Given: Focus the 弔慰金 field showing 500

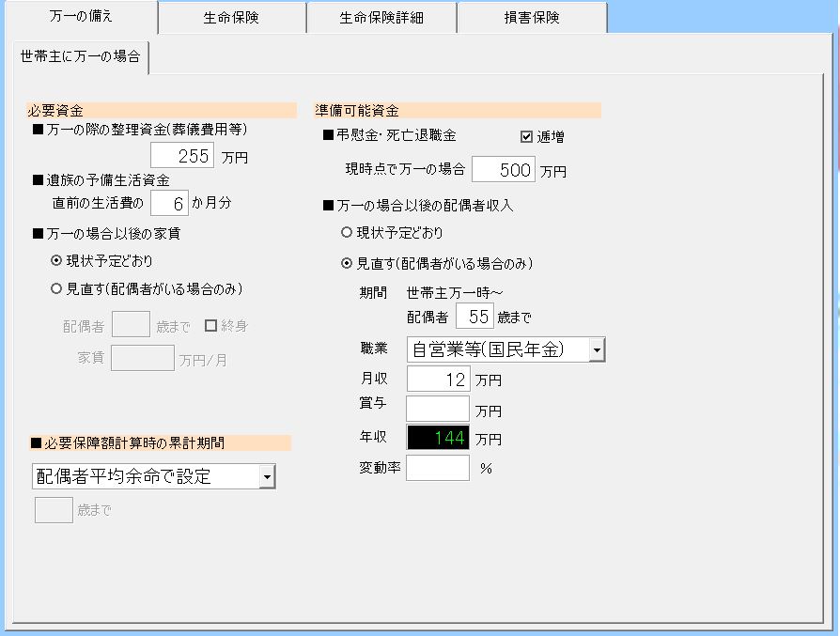Looking at the screenshot, I should coord(503,171).
